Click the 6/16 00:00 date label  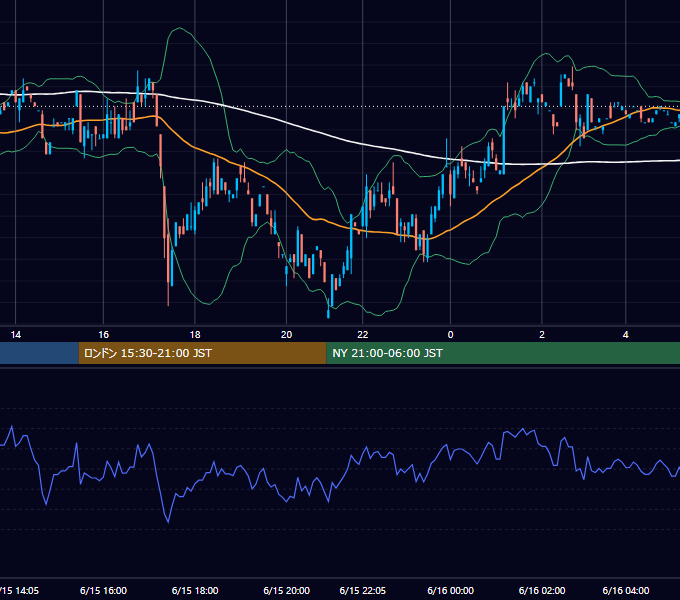[450, 590]
